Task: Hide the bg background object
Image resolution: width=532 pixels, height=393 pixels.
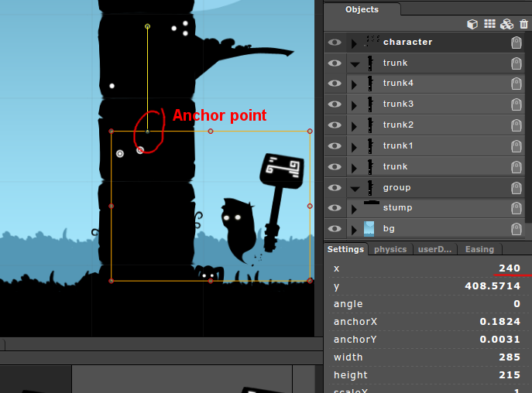Action: point(335,228)
